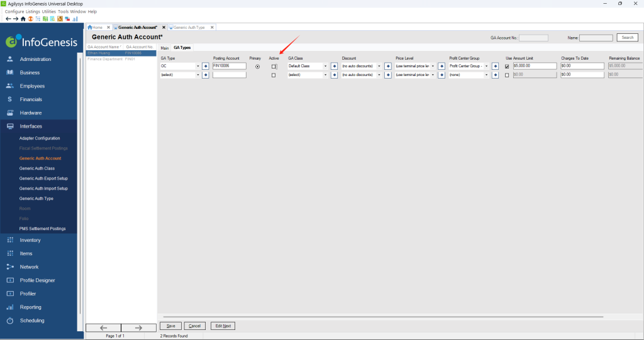Open the first row Price Level dropdown
The width and height of the screenshot is (644, 340).
(433, 66)
